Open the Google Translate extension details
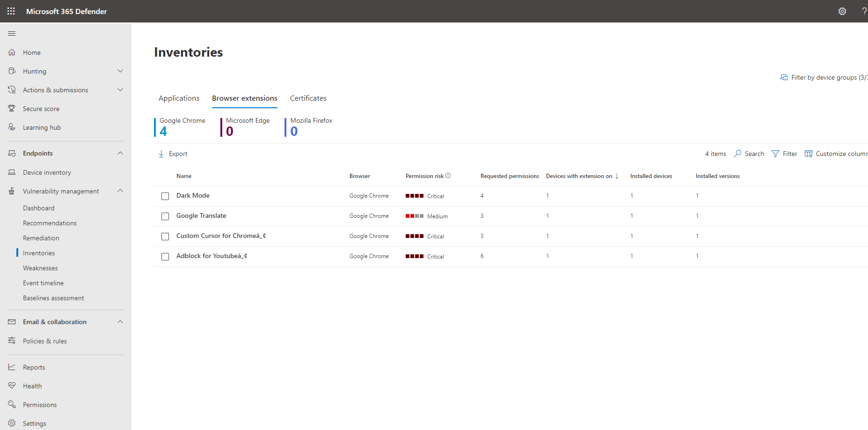The height and width of the screenshot is (430, 868). [x=201, y=215]
